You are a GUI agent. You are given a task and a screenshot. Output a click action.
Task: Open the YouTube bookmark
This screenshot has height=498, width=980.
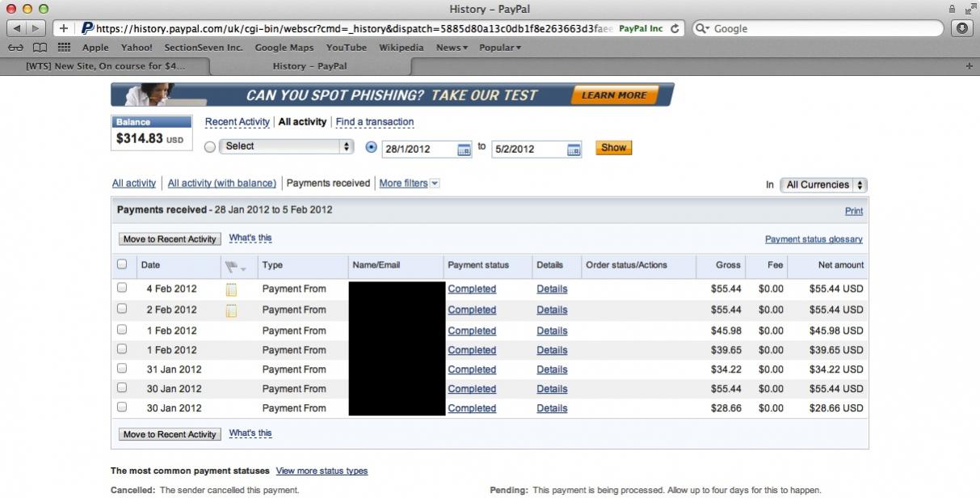point(347,48)
